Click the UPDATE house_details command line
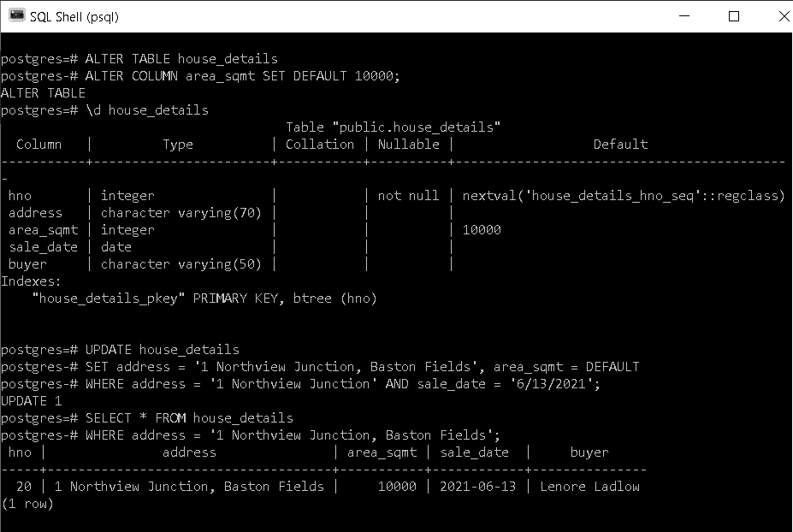Viewport: 793px width, 532px height. pos(120,350)
